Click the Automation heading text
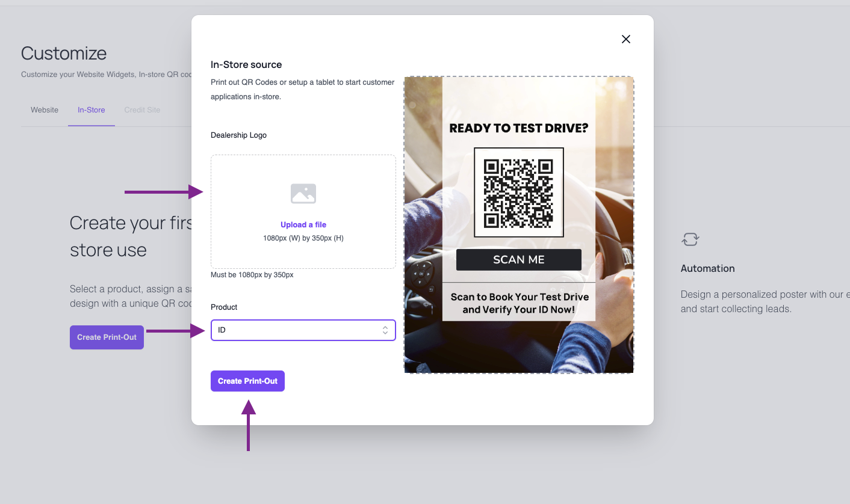This screenshot has width=850, height=504. pyautogui.click(x=707, y=268)
